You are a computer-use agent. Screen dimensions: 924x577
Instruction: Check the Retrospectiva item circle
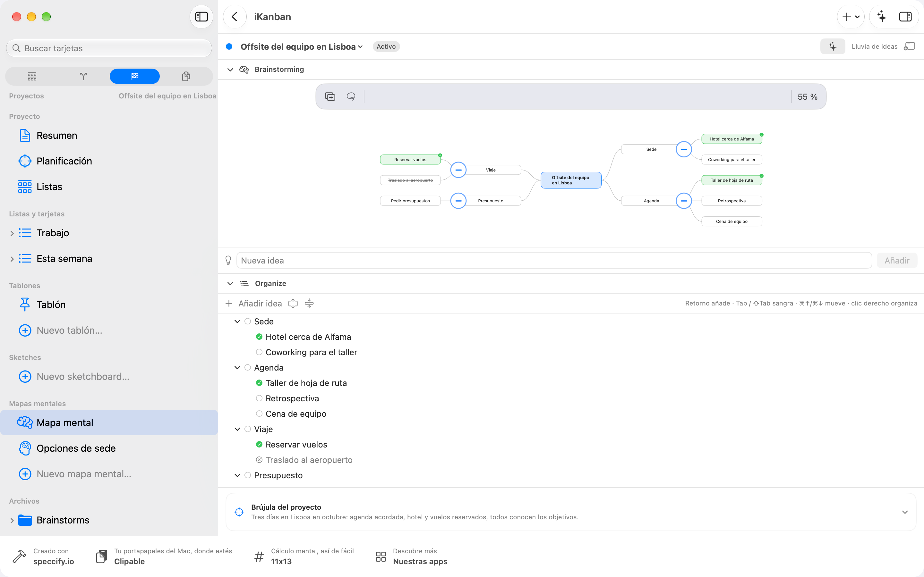click(x=259, y=398)
